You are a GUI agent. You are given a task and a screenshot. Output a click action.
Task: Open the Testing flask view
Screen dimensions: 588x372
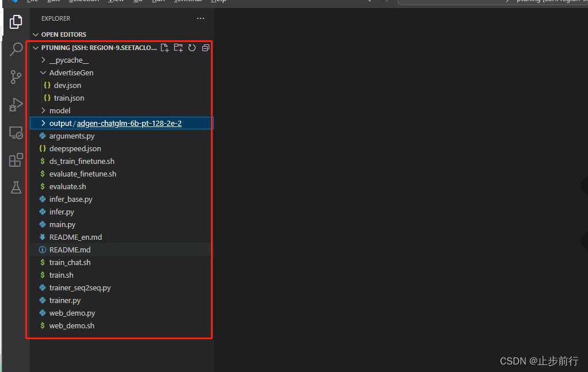[16, 187]
